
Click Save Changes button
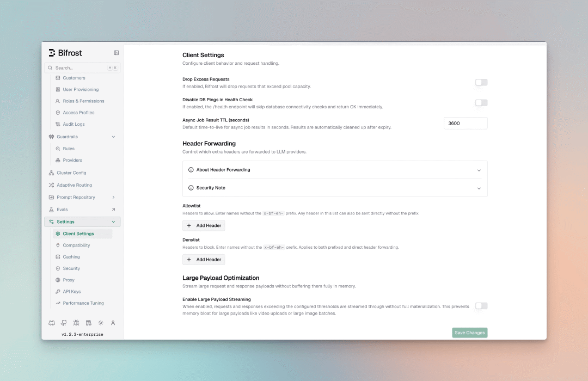(469, 333)
